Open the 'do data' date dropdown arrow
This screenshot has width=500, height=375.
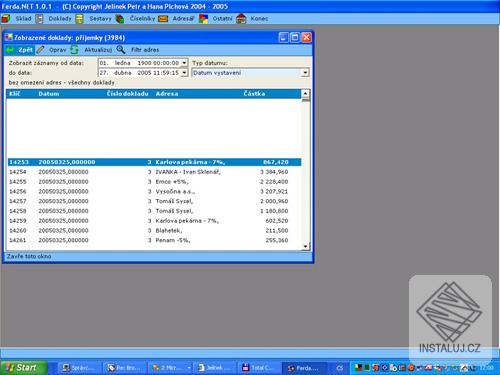pyautogui.click(x=184, y=73)
